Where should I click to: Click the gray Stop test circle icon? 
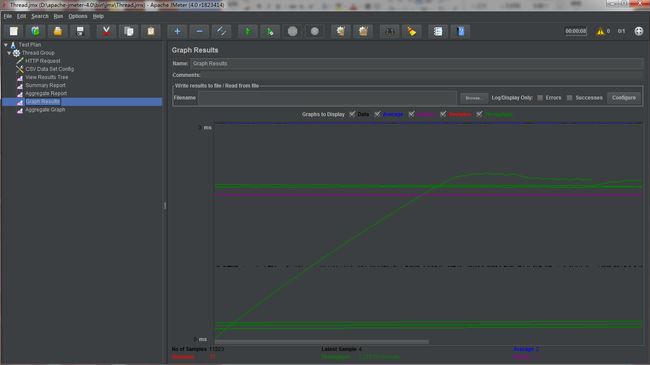pos(292,32)
